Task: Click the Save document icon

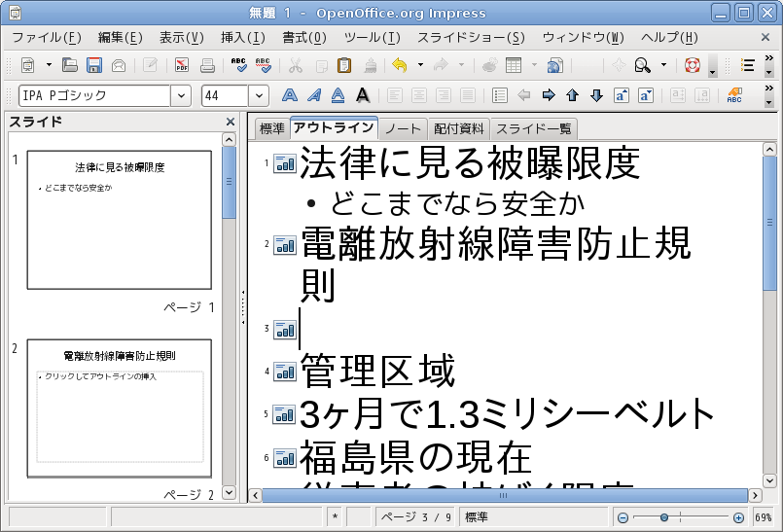Action: tap(94, 66)
